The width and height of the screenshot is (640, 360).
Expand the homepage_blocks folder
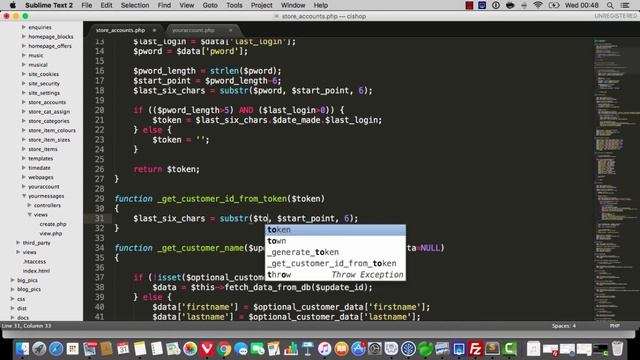[x=24, y=37]
